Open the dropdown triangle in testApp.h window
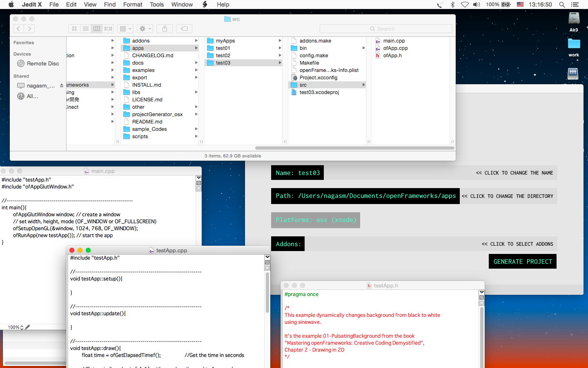 click(x=482, y=292)
